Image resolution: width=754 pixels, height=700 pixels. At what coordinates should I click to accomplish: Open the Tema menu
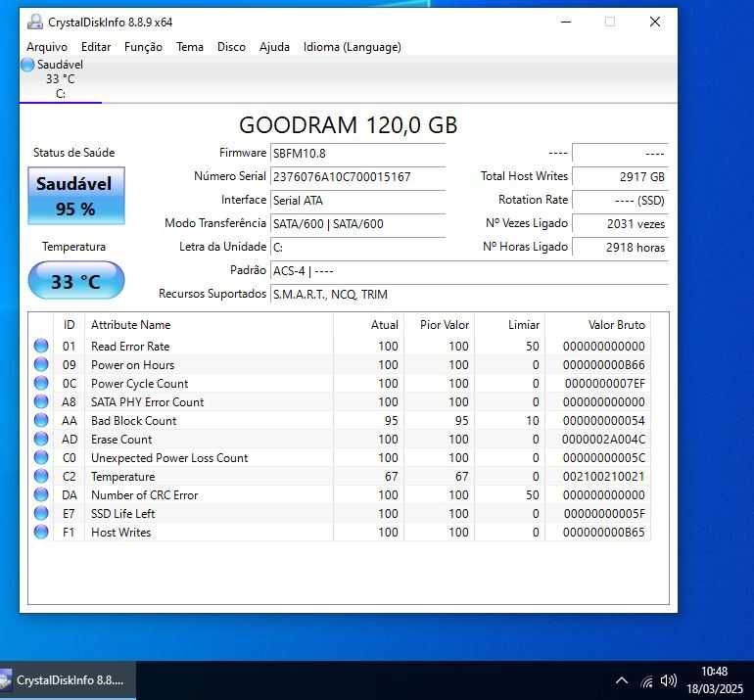(x=189, y=47)
